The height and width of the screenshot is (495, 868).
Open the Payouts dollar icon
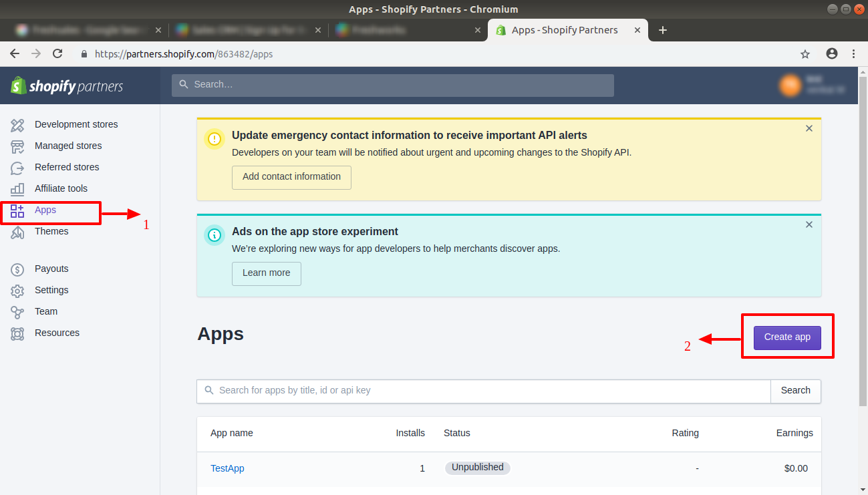coord(17,269)
